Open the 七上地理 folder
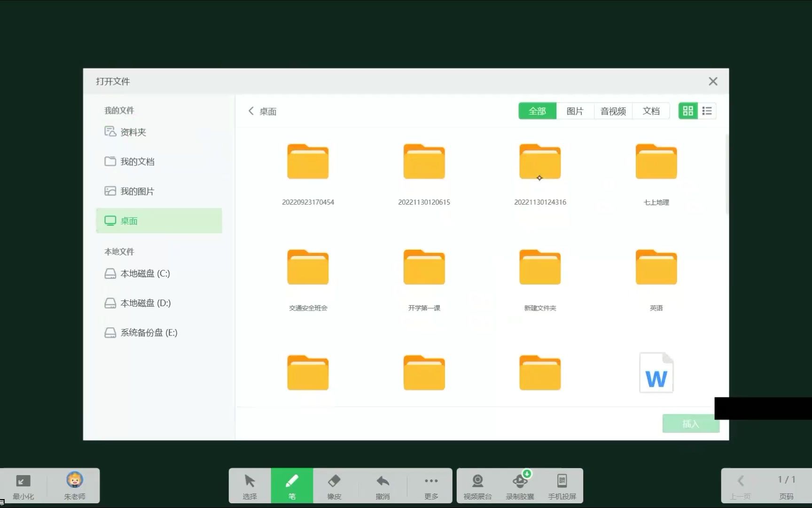Screen dimensions: 812x508 [656, 162]
